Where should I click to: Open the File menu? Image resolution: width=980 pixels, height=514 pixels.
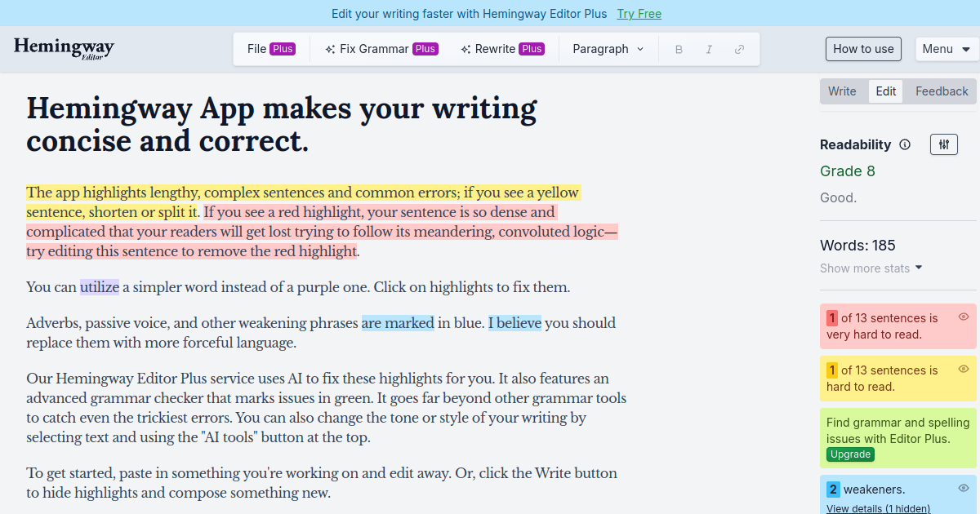[x=271, y=49]
